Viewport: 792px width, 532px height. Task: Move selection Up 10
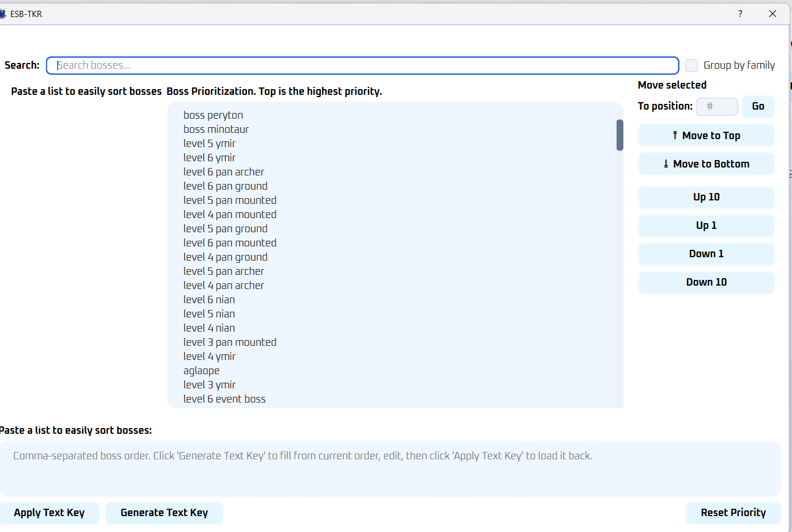(x=706, y=197)
